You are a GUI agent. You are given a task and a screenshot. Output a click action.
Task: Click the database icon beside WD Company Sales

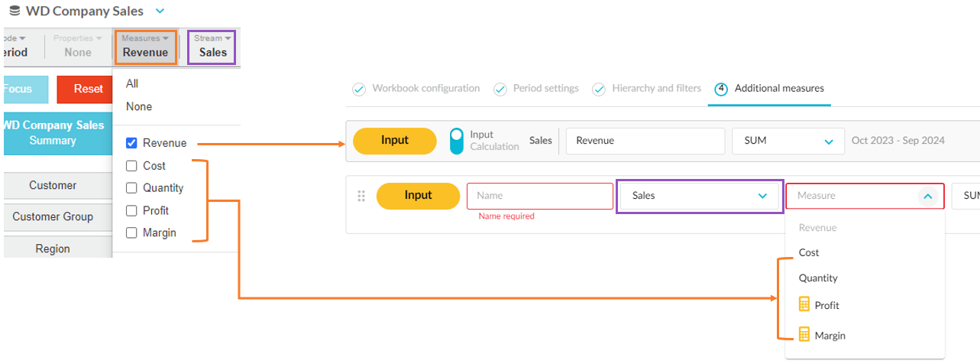click(15, 11)
